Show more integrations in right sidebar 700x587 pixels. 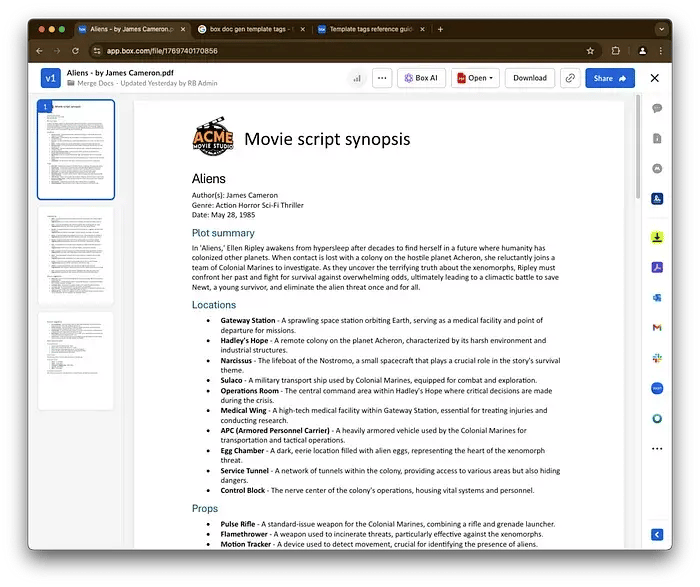pyautogui.click(x=657, y=449)
